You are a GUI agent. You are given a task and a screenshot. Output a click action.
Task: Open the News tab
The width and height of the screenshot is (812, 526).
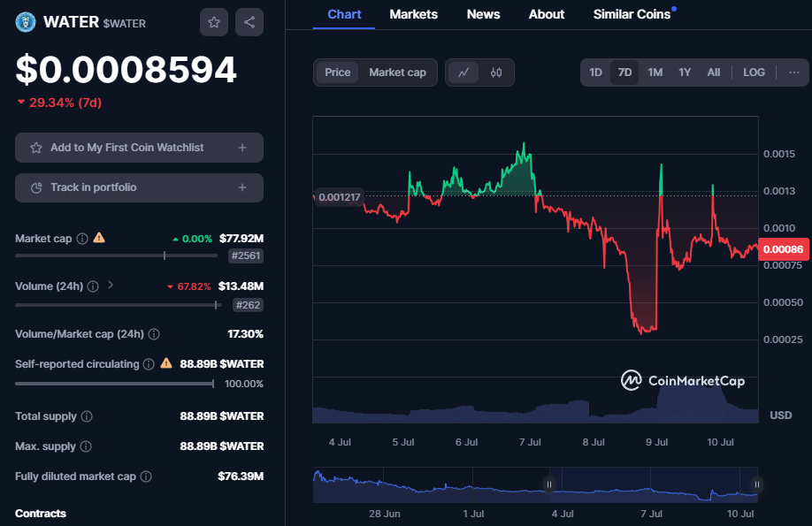(483, 14)
